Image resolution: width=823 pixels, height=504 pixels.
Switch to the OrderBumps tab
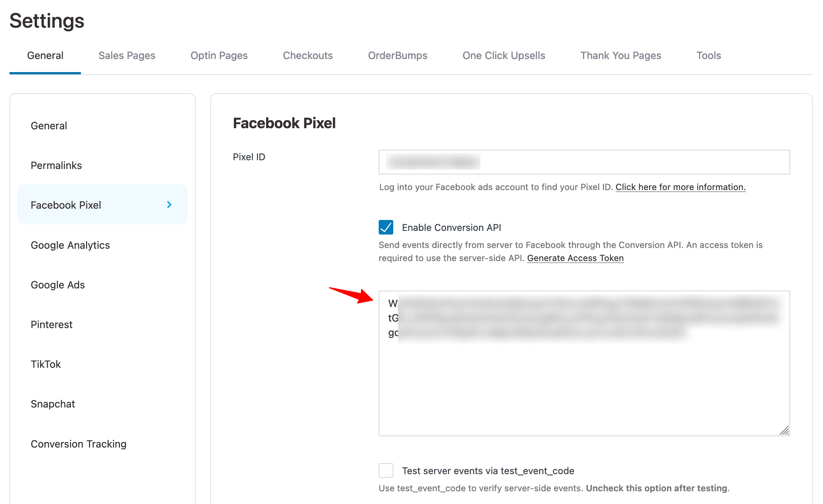pos(397,55)
